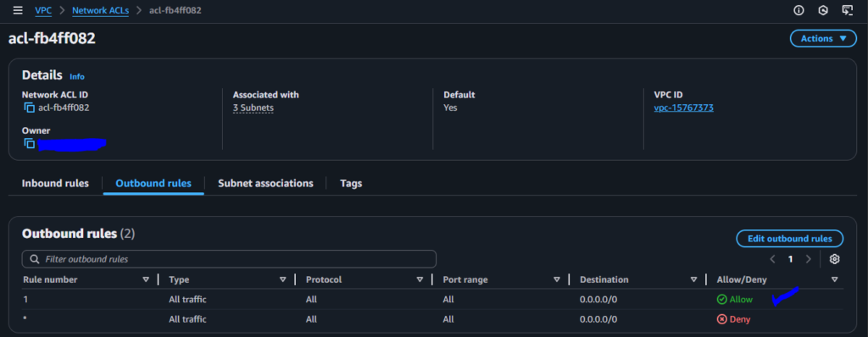Open VPC vpc-15767373 link
Image resolution: width=868 pixels, height=337 pixels.
[x=684, y=108]
